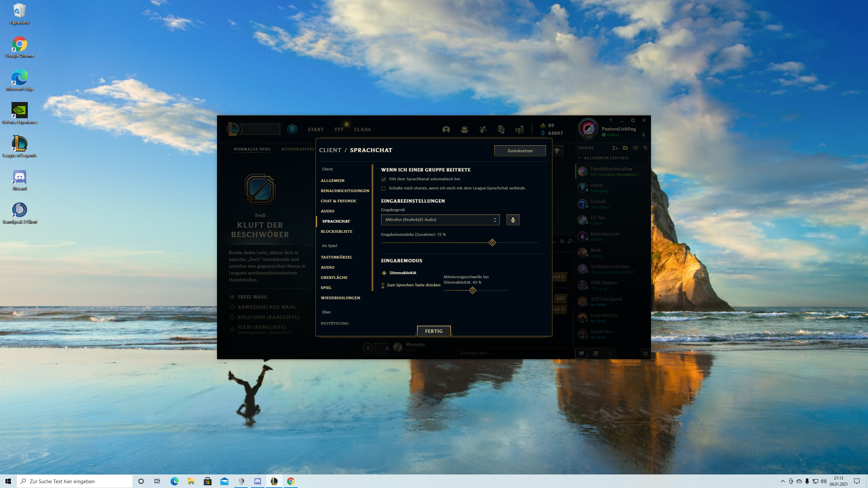The height and width of the screenshot is (488, 868).
Task: Open the store coins icon
Action: [519, 129]
